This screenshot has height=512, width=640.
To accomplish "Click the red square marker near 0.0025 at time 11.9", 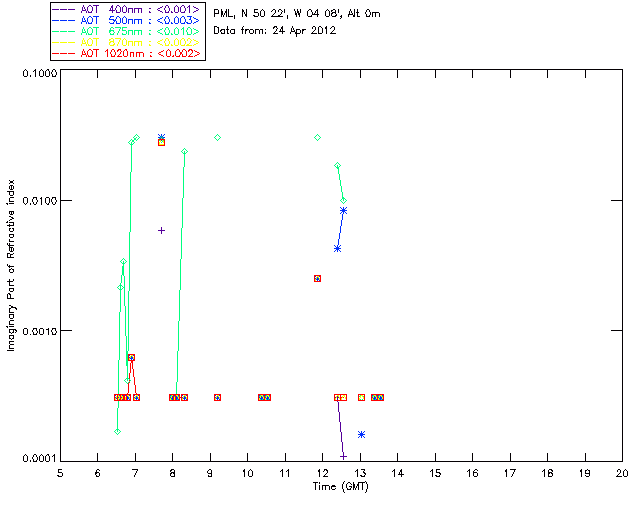I will tap(318, 278).
